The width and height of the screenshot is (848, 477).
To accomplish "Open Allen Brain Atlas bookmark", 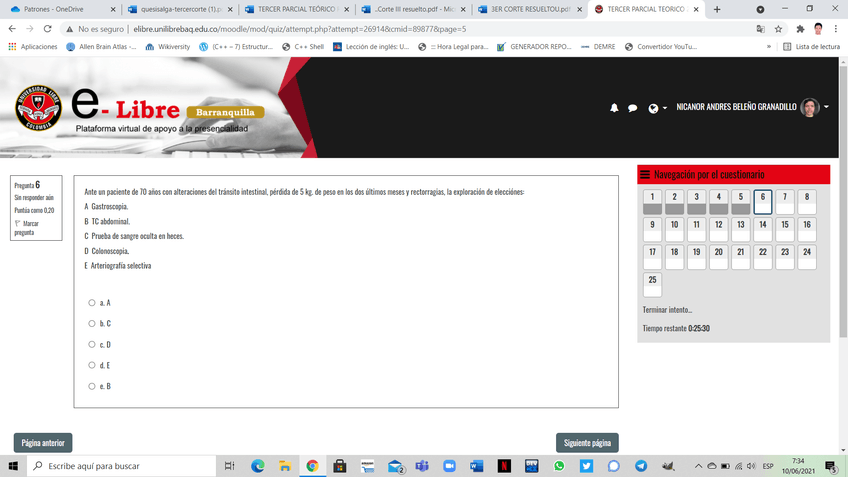I will [x=101, y=47].
